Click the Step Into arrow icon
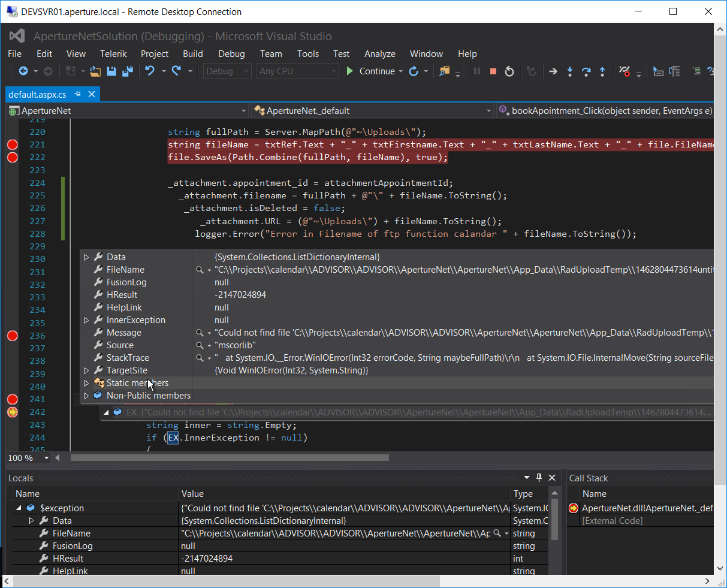The width and height of the screenshot is (727, 588). tap(569, 71)
